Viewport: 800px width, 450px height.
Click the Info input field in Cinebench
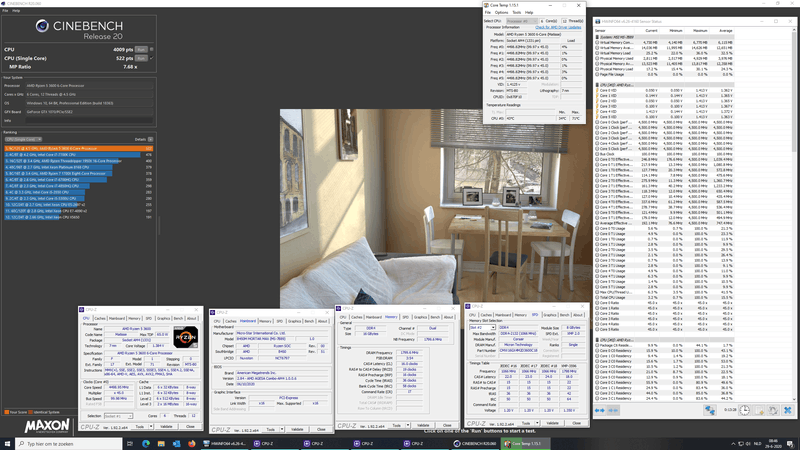(x=89, y=120)
